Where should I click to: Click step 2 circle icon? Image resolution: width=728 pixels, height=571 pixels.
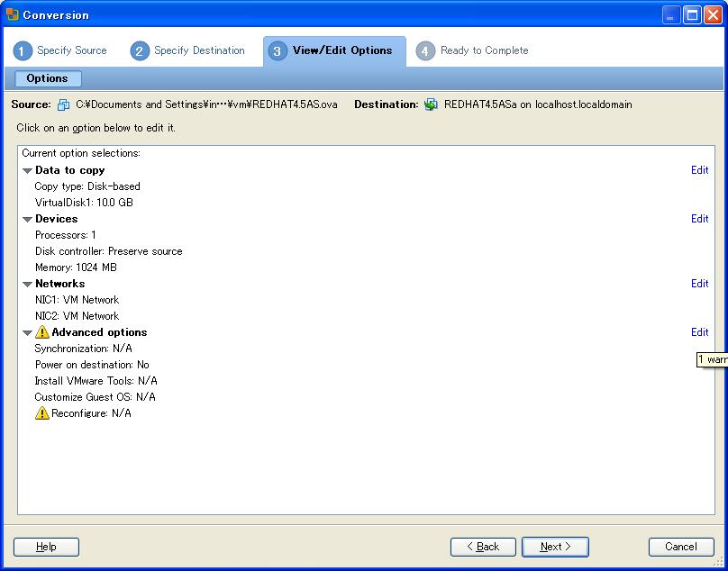(x=140, y=50)
